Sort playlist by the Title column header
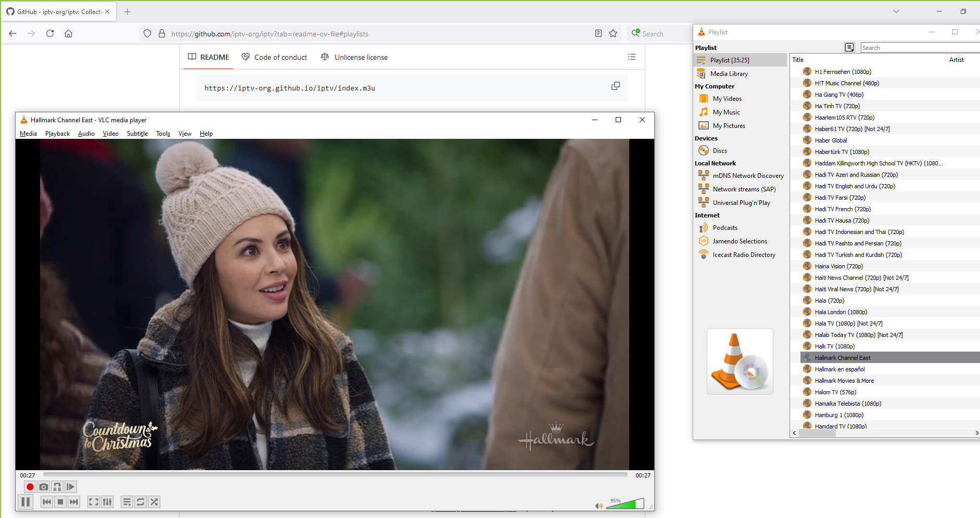This screenshot has height=518, width=980. click(x=868, y=60)
